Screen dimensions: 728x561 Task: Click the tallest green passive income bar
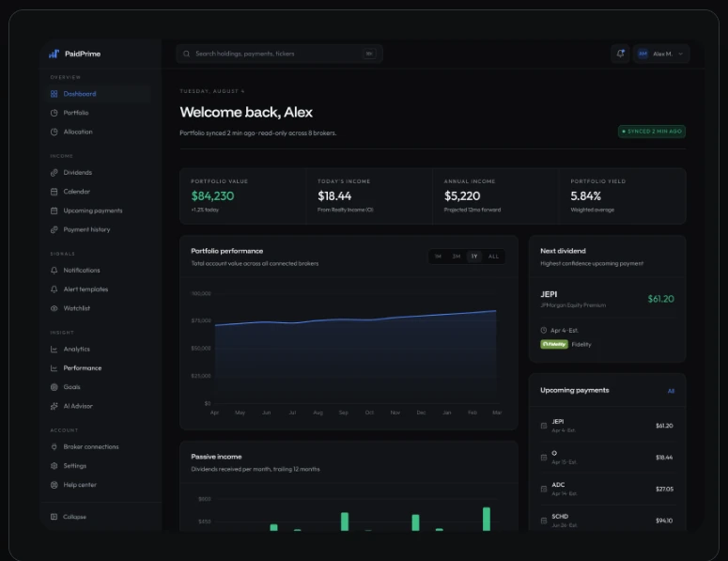pos(487,519)
